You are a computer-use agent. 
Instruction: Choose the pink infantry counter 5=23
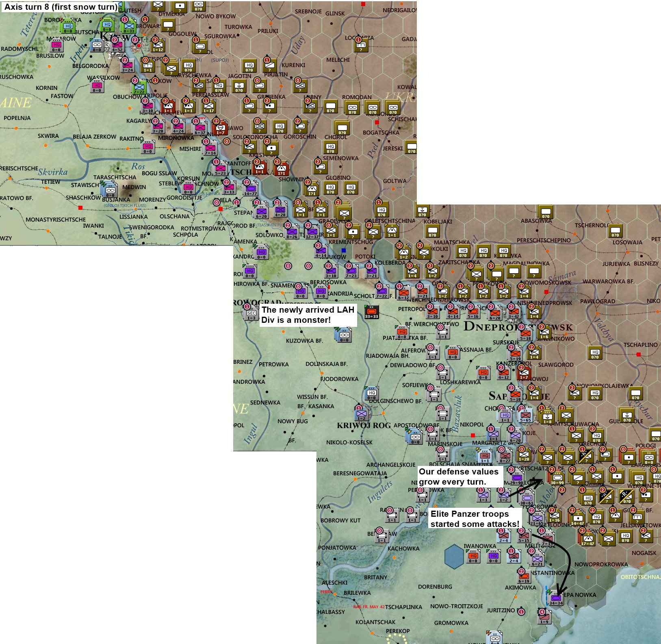coord(220,169)
